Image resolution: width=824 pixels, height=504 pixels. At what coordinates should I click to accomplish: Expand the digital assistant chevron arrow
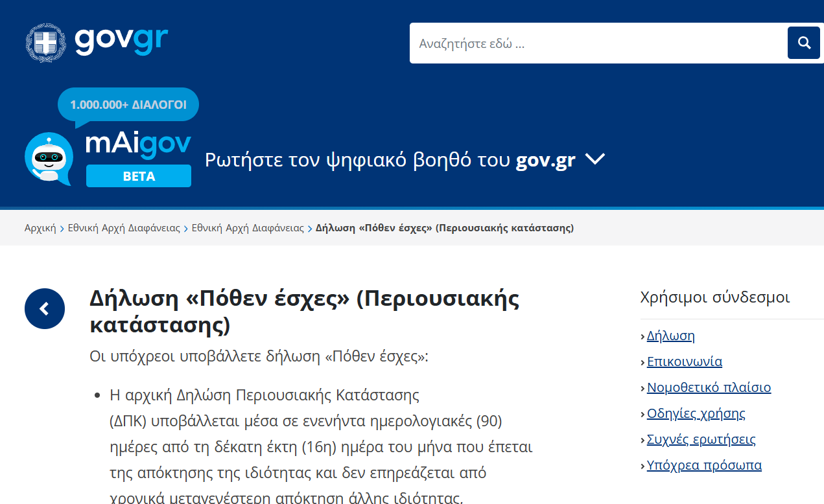pos(594,159)
